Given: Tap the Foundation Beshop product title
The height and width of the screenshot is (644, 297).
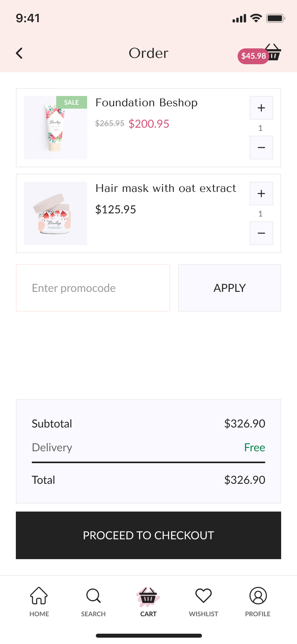Looking at the screenshot, I should click(147, 103).
